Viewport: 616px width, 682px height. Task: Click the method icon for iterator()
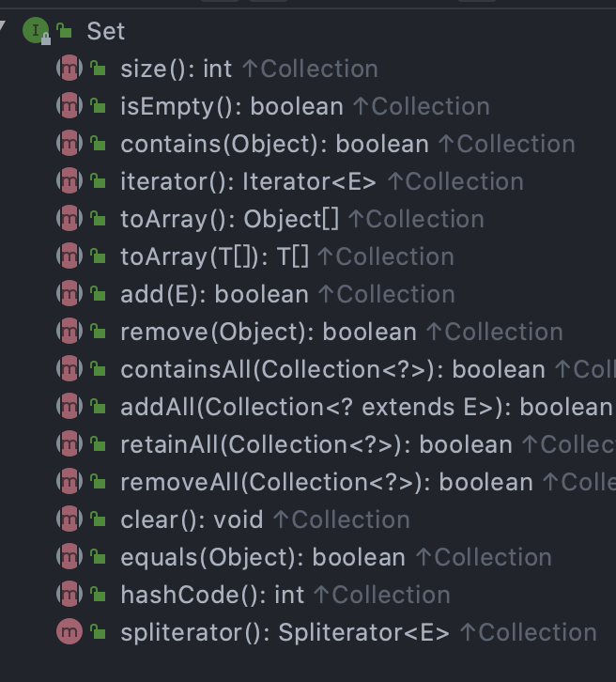pyautogui.click(x=69, y=181)
